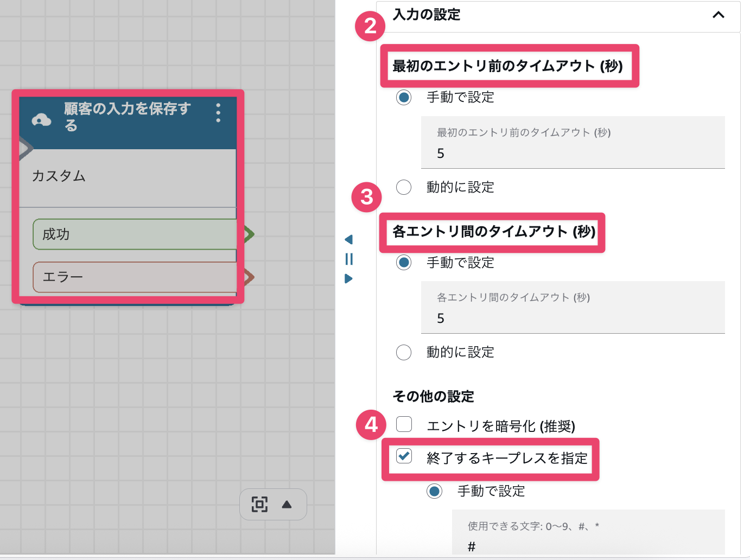Image resolution: width=750 pixels, height=560 pixels.
Task: Click the green 成功 output connector
Action: 249,234
